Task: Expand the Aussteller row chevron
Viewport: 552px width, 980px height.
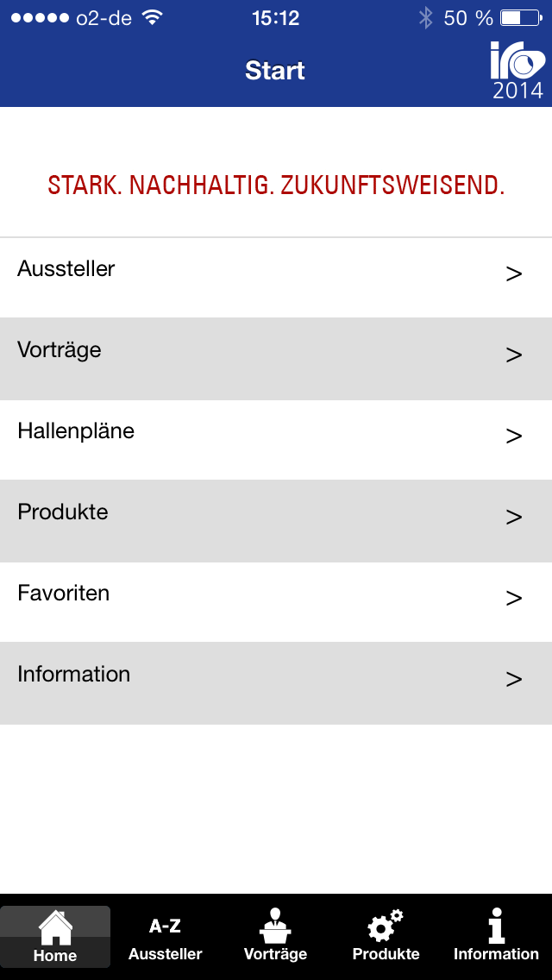Action: tap(514, 273)
